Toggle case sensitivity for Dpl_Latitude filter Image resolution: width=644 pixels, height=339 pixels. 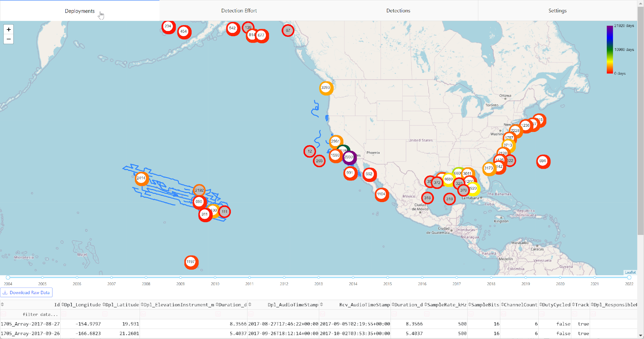pos(105,314)
